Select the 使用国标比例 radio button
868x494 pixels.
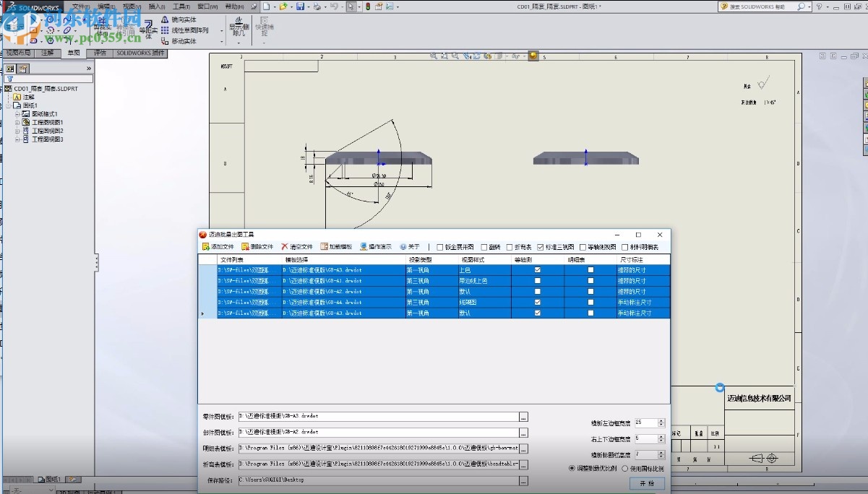point(625,469)
